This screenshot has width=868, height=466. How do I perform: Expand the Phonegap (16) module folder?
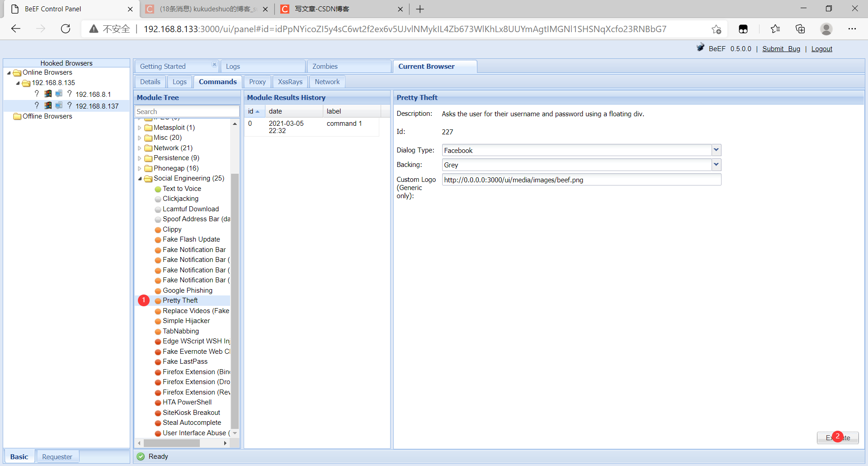tap(139, 169)
